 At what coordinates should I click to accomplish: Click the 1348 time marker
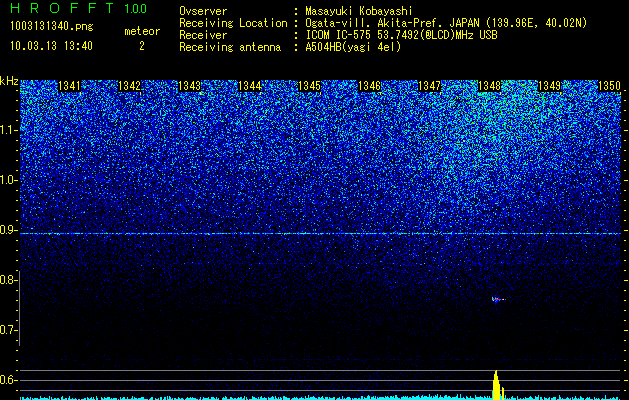click(x=489, y=86)
